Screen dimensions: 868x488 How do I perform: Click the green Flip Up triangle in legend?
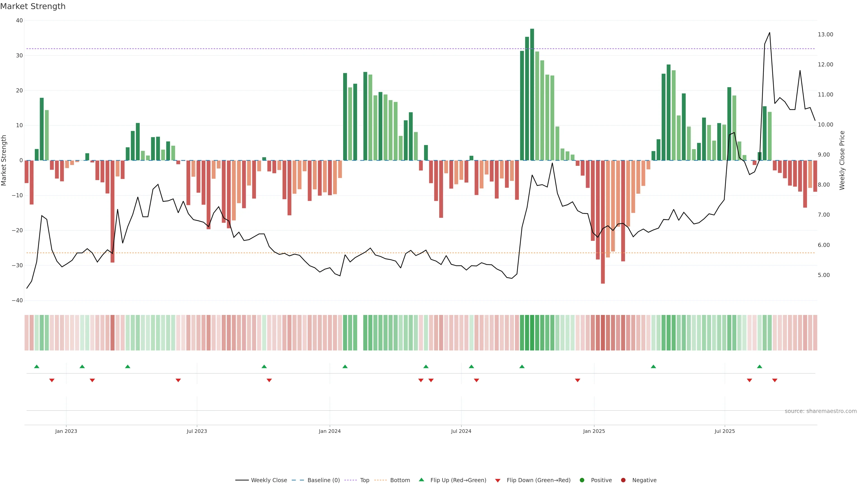click(421, 480)
